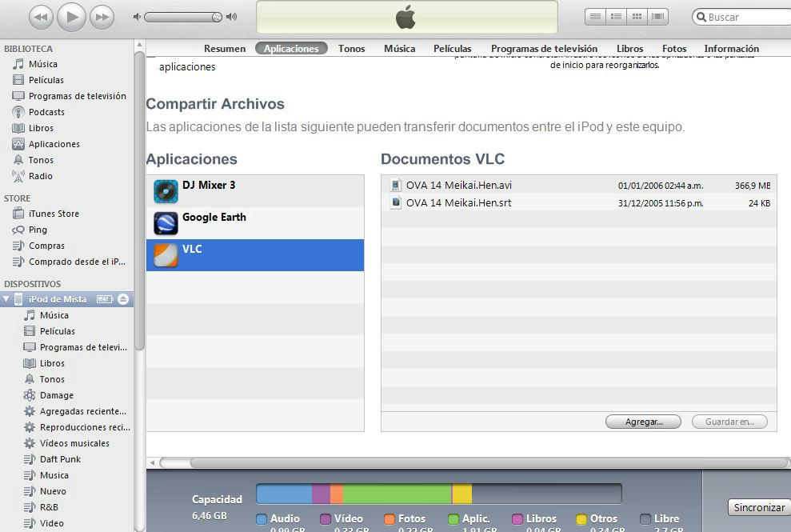Start playback with the Play button
The height and width of the screenshot is (532, 791).
point(71,17)
